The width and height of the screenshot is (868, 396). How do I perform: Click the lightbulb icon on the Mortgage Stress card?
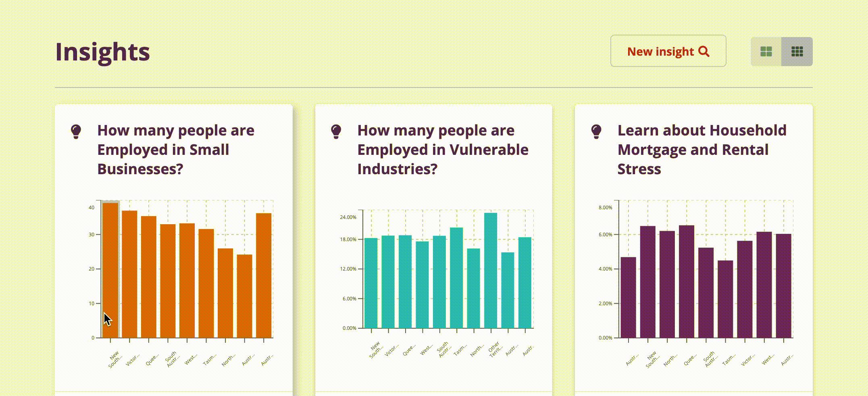click(596, 130)
